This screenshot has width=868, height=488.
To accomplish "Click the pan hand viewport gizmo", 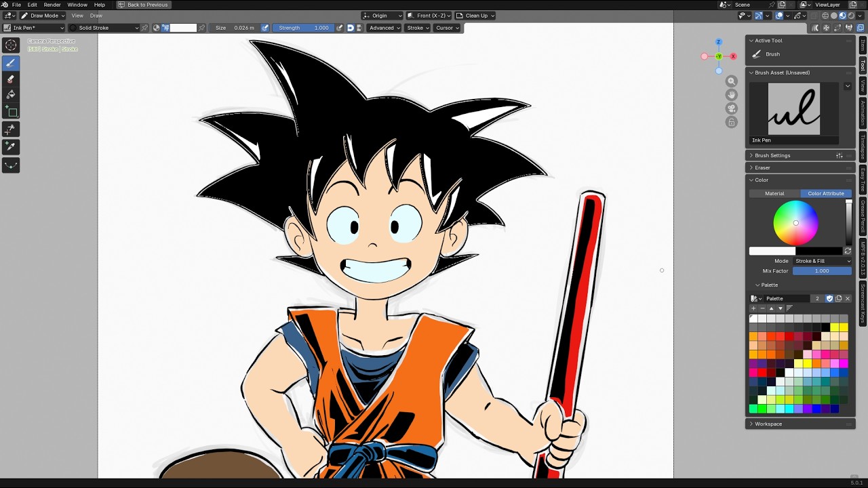I will tap(731, 95).
